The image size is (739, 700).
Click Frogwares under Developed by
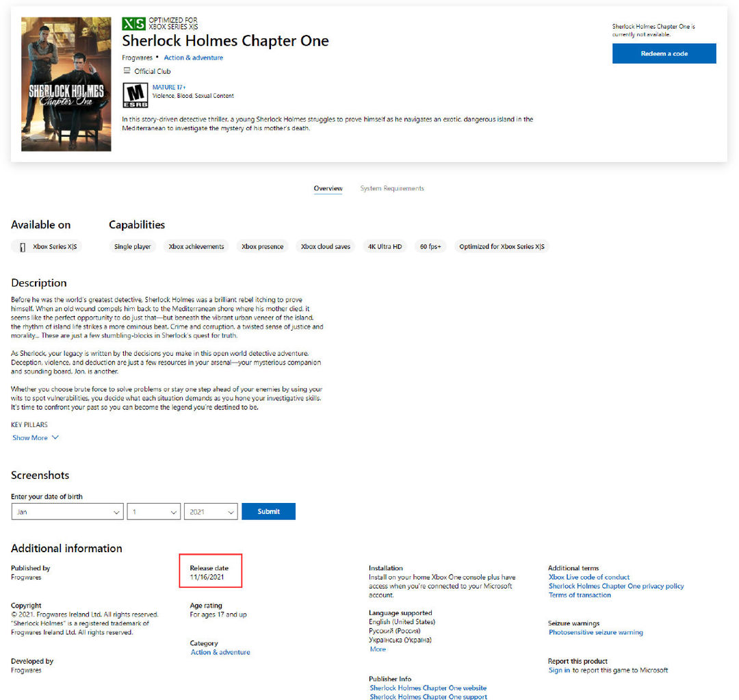26,670
